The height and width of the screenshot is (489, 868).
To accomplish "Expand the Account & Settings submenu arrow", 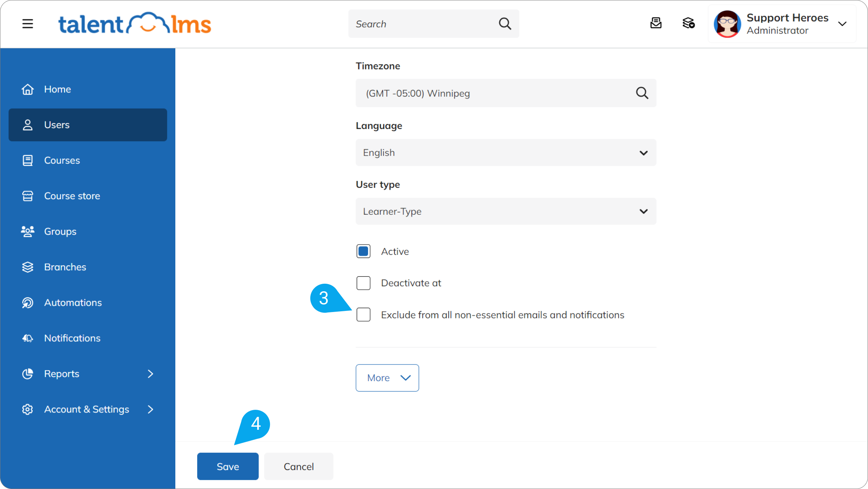I will pyautogui.click(x=150, y=409).
